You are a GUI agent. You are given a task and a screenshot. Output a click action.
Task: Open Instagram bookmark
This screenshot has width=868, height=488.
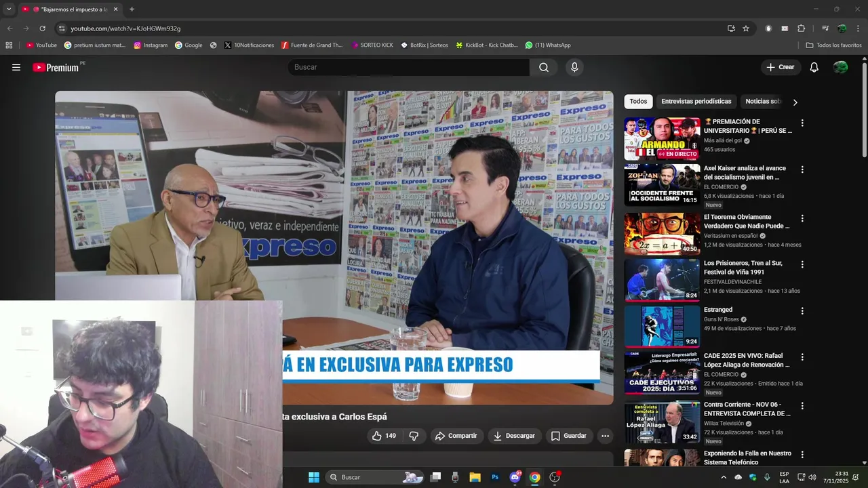click(151, 45)
